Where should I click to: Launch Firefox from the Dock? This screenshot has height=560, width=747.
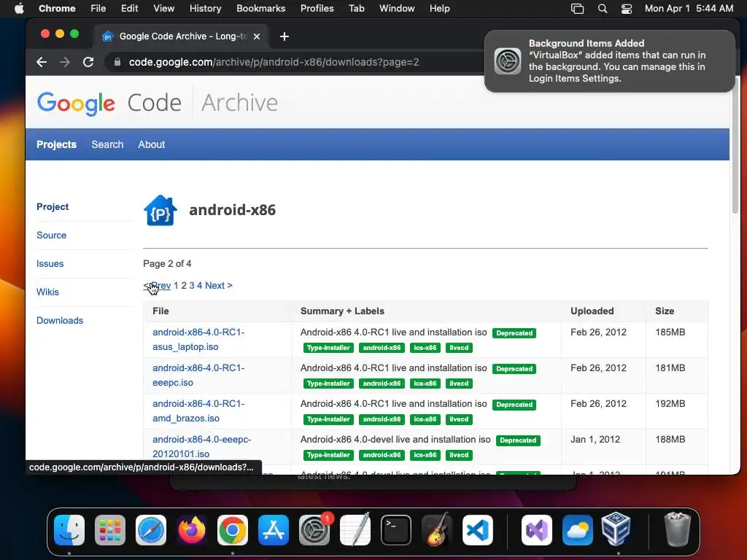[192, 530]
